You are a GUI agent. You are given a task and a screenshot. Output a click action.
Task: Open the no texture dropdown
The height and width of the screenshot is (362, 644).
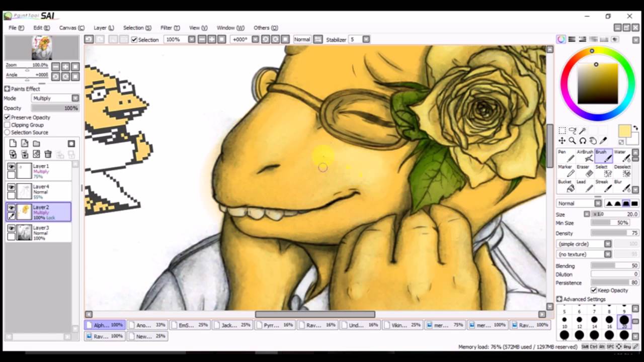[584, 254]
